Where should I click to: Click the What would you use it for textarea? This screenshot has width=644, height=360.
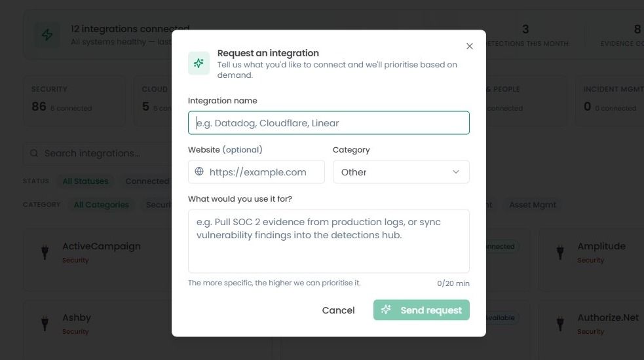click(x=329, y=241)
